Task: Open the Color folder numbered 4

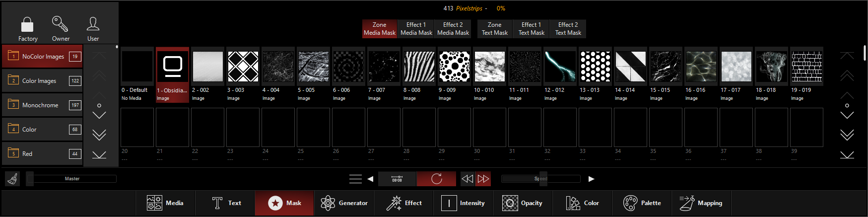Action: click(x=42, y=129)
